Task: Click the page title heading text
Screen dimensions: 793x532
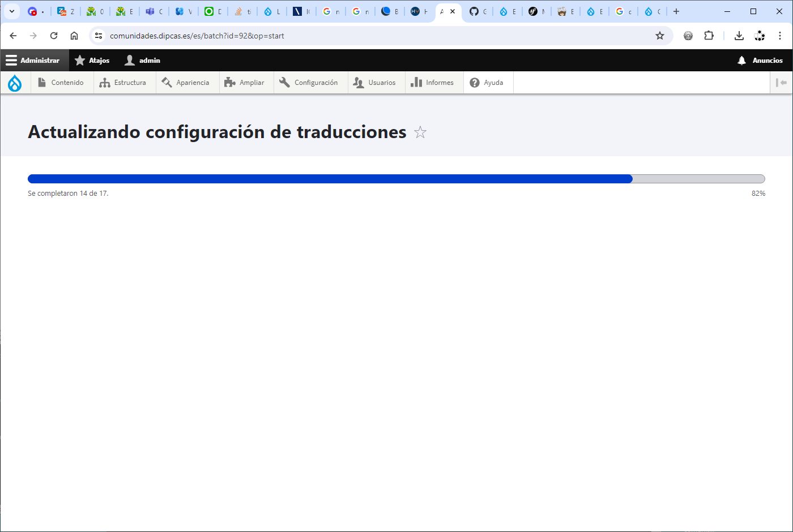Action: click(x=217, y=132)
